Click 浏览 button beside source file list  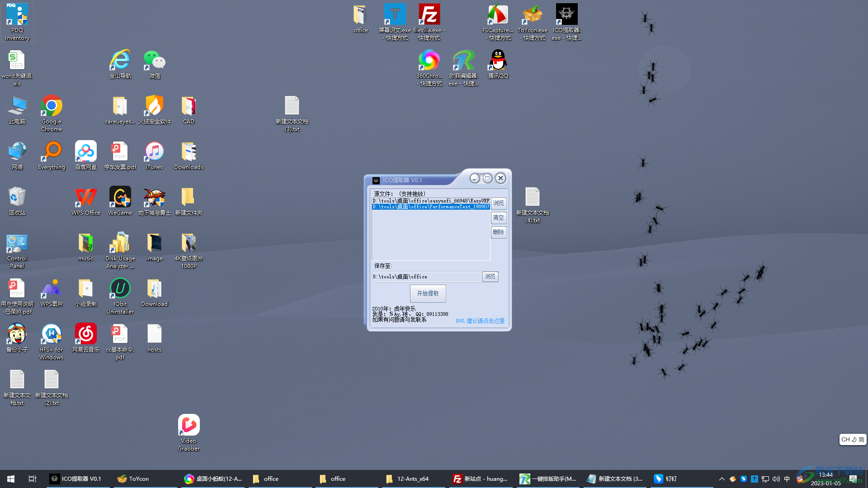pyautogui.click(x=498, y=203)
